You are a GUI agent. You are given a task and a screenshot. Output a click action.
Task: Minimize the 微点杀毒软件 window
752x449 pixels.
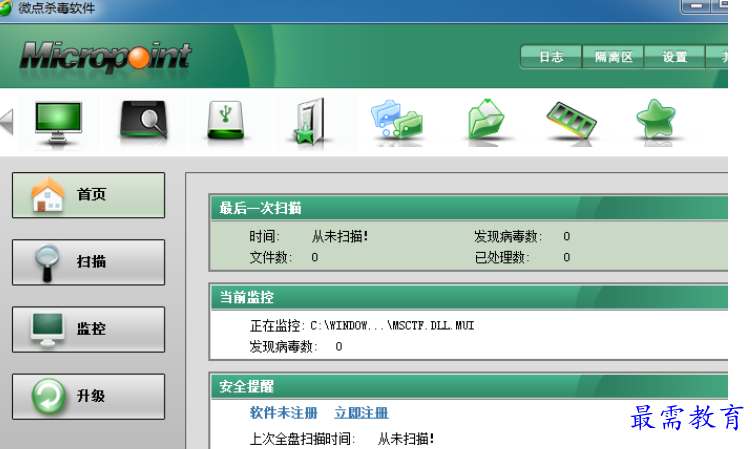click(x=696, y=6)
